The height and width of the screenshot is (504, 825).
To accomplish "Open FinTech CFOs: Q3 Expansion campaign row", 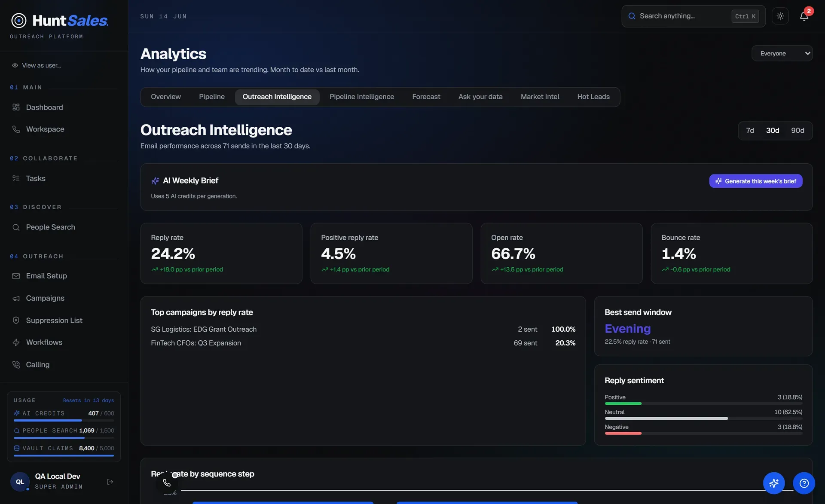I will point(363,343).
